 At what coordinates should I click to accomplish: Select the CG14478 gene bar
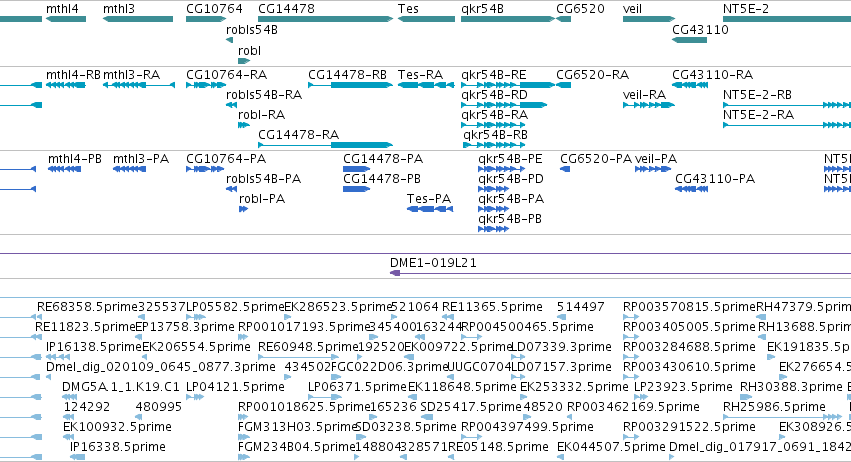tap(325, 19)
